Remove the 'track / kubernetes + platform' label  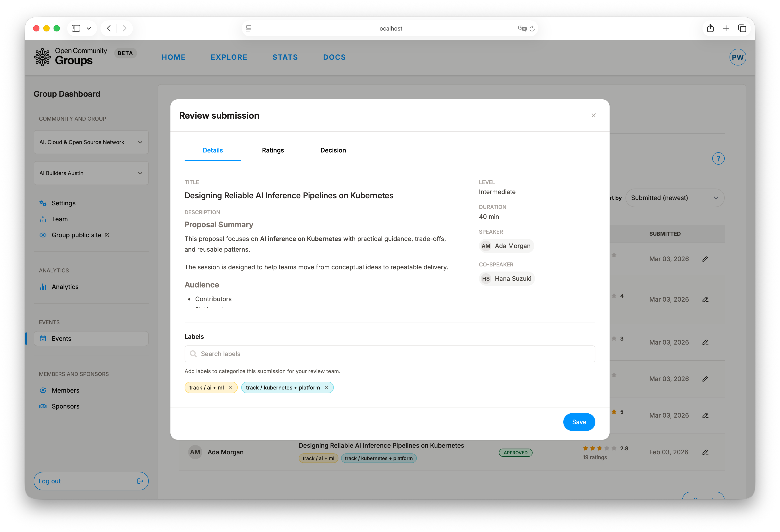click(x=326, y=388)
